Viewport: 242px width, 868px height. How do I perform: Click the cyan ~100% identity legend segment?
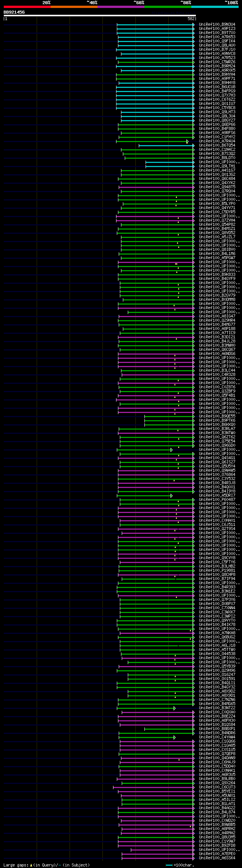point(215,7)
